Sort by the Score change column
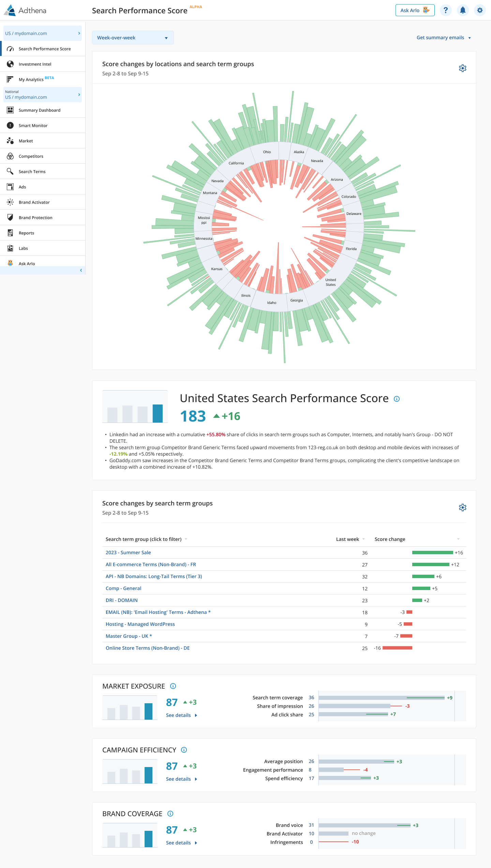The height and width of the screenshot is (868, 491). pos(390,539)
